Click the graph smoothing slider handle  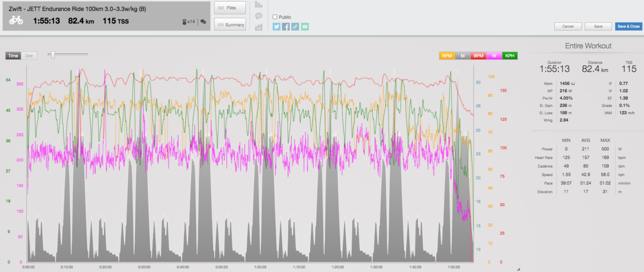(53, 54)
